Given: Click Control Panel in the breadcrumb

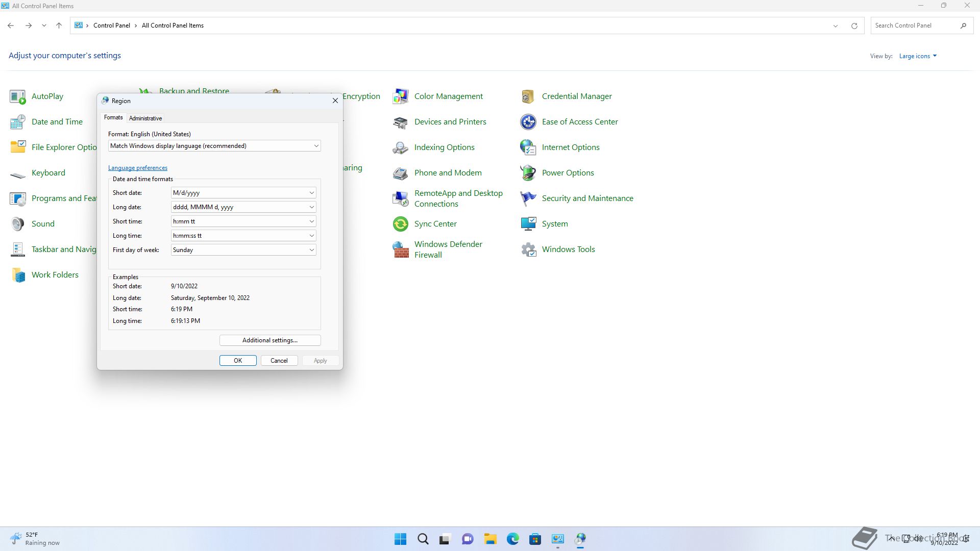Looking at the screenshot, I should coord(112,26).
